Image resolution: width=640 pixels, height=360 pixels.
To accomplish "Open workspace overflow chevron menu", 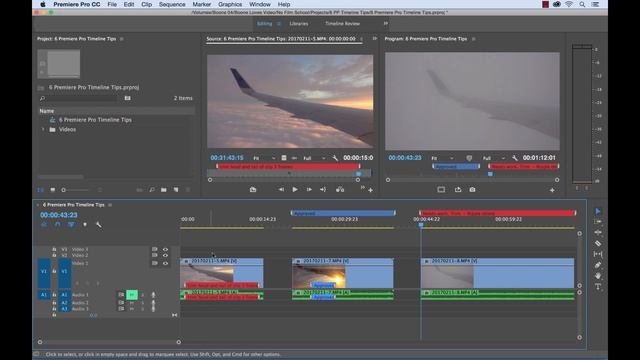I will tap(385, 24).
